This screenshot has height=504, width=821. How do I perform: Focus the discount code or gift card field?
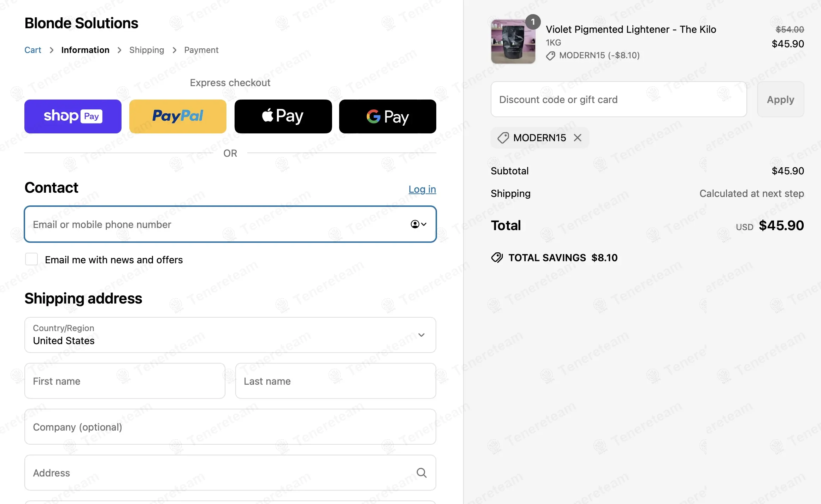tap(619, 100)
